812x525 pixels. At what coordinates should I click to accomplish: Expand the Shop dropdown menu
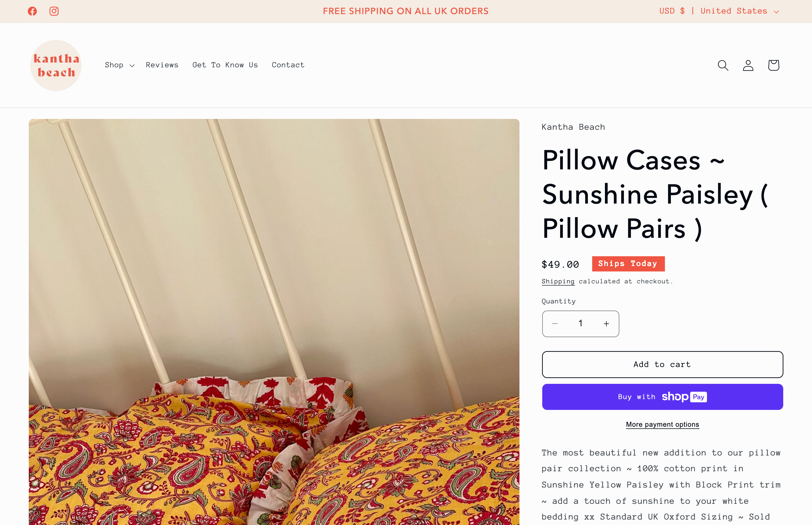point(120,65)
